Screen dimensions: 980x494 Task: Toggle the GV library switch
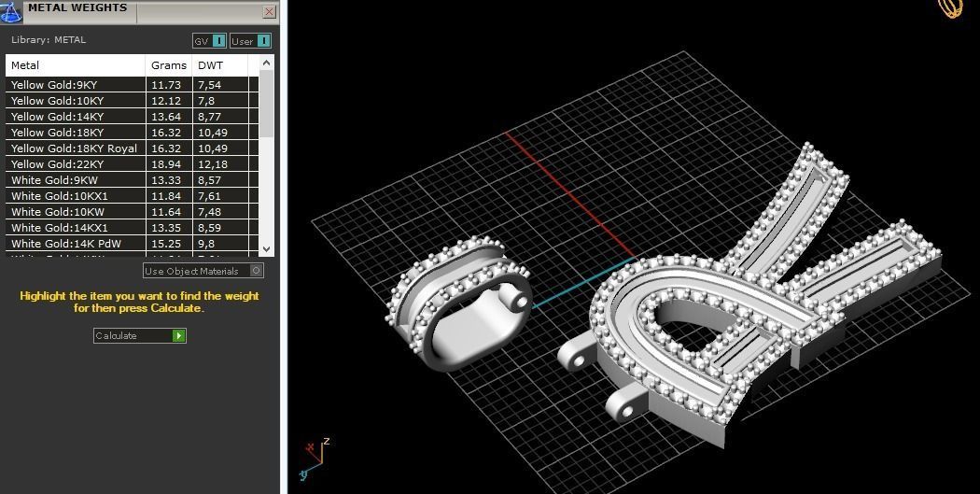[x=209, y=41]
